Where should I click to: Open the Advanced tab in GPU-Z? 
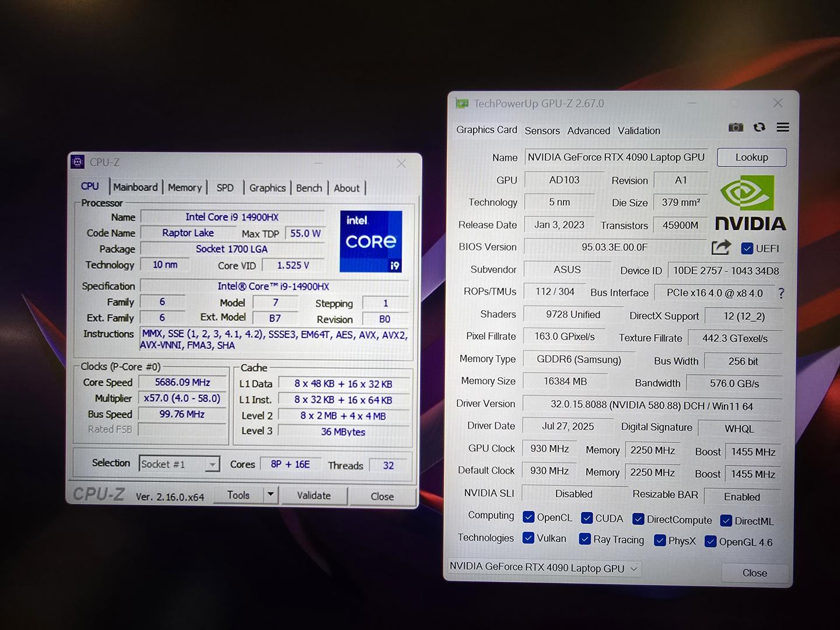click(589, 131)
